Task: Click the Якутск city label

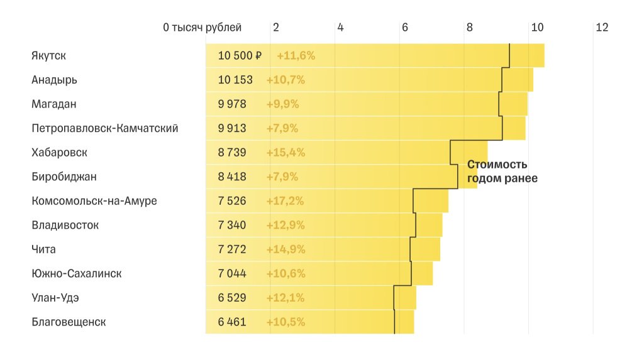Action: pos(48,56)
